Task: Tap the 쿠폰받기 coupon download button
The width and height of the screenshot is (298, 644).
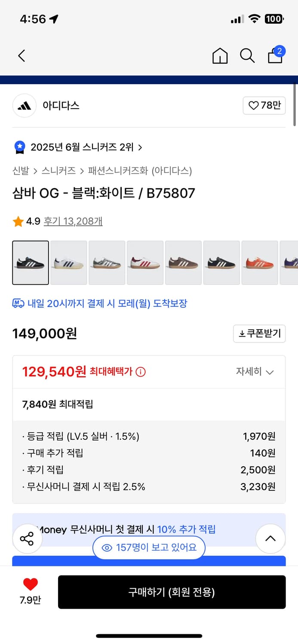Action: pos(259,334)
